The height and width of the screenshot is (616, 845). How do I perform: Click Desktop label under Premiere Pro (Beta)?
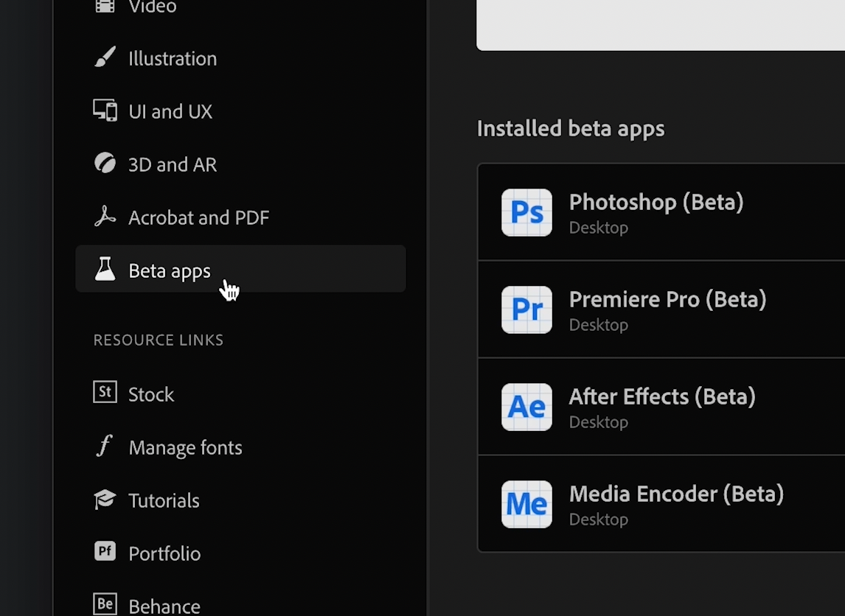pyautogui.click(x=599, y=325)
